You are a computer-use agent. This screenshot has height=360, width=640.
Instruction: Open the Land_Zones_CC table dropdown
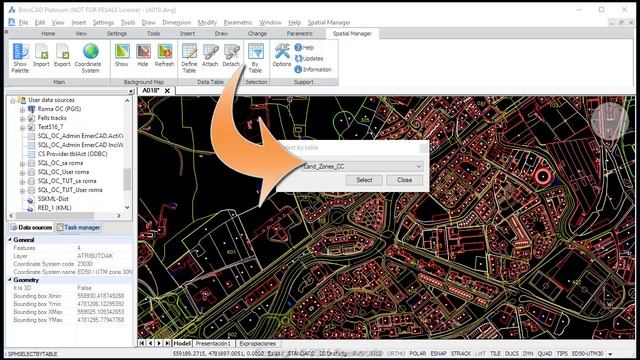tap(418, 166)
